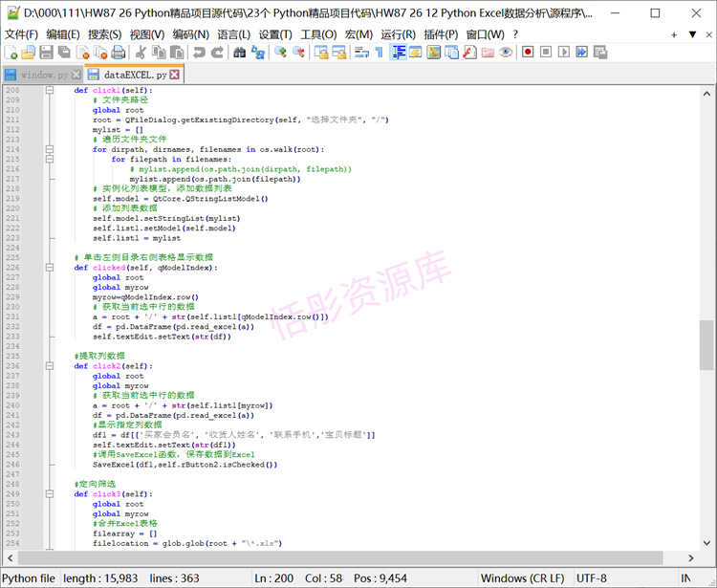Viewport: 717px width, 588px height.
Task: Collapse the clicked function fold at line 226
Action: click(50, 268)
